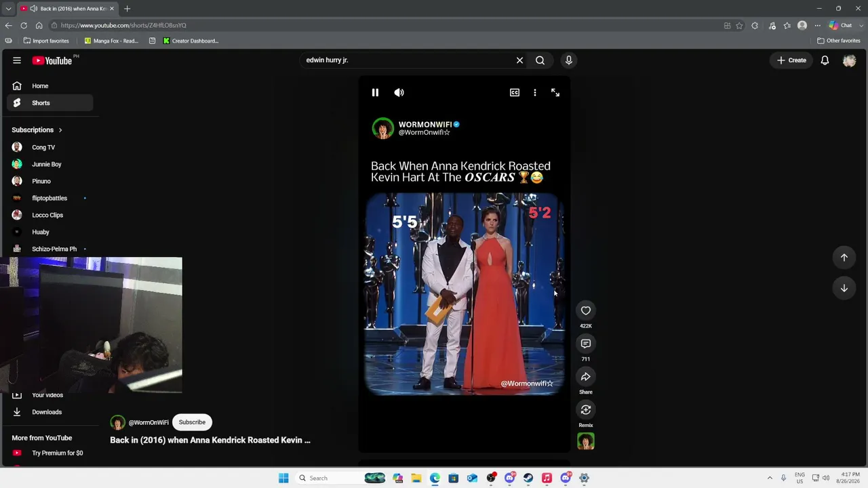868x488 pixels.
Task: Open browser Settings and more menu
Action: pos(817,26)
